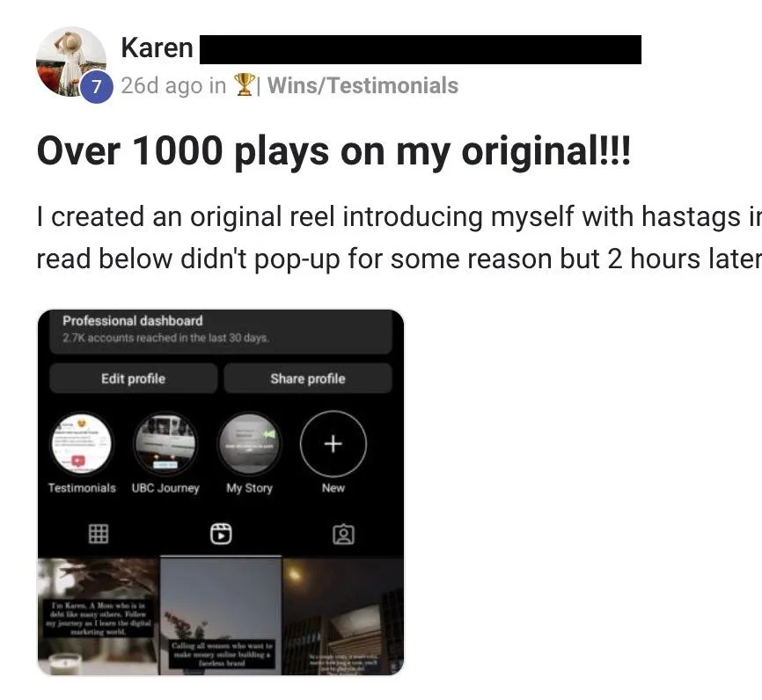762x700 pixels.
Task: Click the Share profile button
Action: tap(308, 378)
